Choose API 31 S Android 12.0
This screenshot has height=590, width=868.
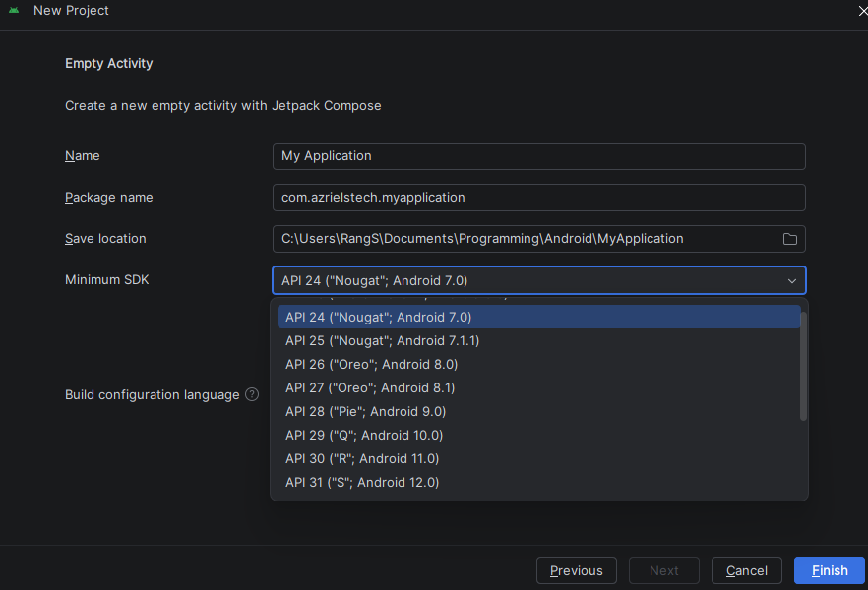click(538, 482)
